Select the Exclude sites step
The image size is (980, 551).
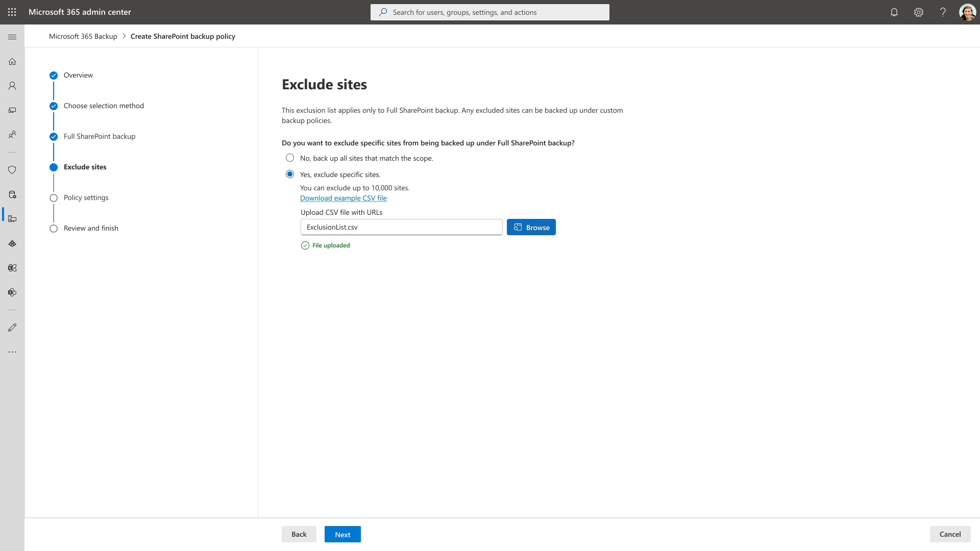[85, 167]
